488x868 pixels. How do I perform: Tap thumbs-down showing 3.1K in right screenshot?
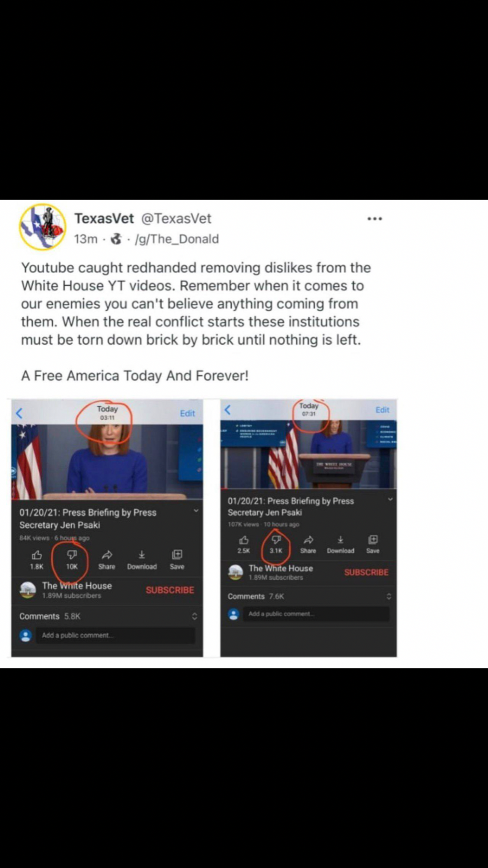[276, 544]
